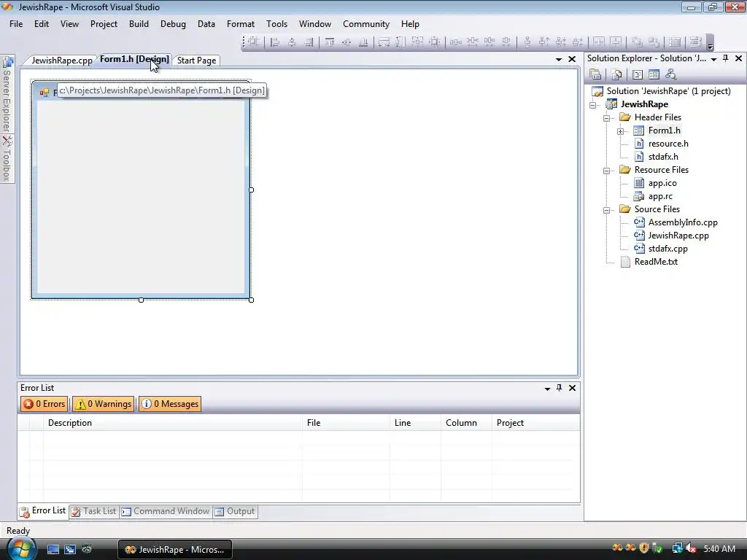Click View Designer icon in Solution Explorer
Screen dimensions: 747x560
click(654, 75)
